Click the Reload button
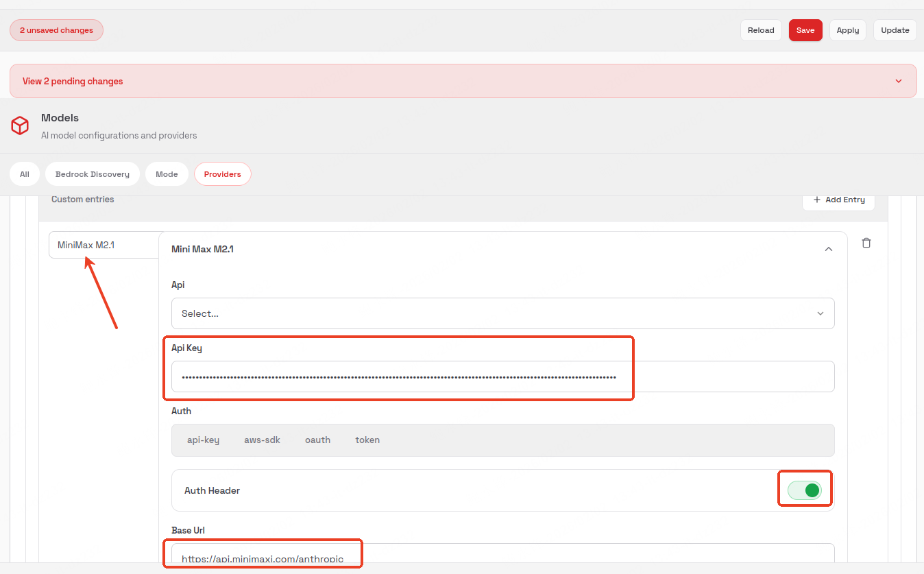924x574 pixels. point(761,30)
